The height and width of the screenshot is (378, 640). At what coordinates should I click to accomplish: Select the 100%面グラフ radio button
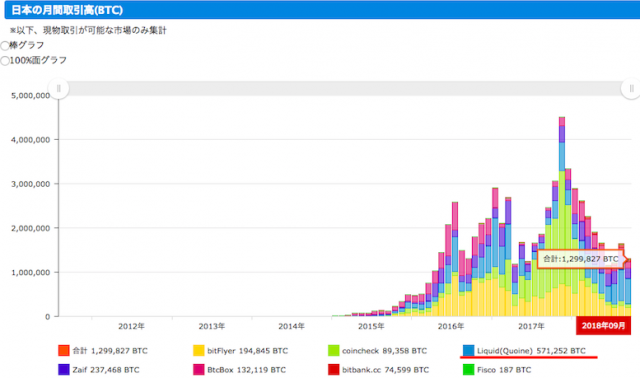[x=4, y=61]
